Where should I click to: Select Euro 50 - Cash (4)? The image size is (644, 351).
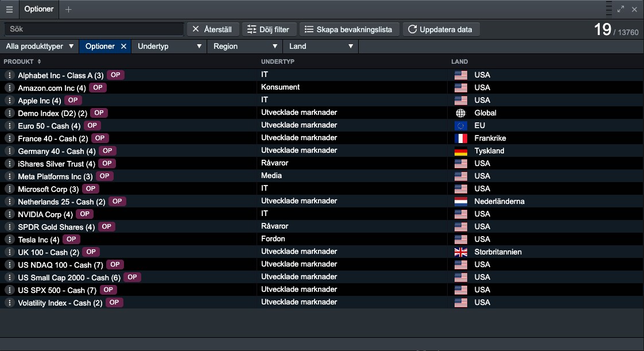pyautogui.click(x=49, y=126)
